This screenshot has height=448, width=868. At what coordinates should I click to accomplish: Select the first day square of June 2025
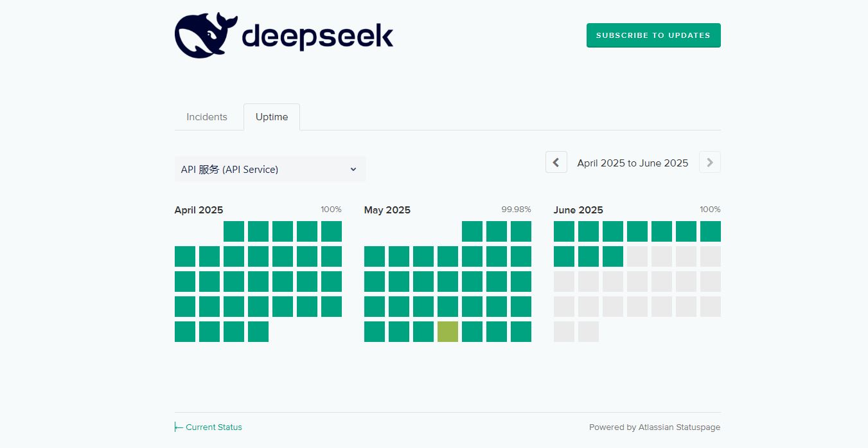pos(564,231)
